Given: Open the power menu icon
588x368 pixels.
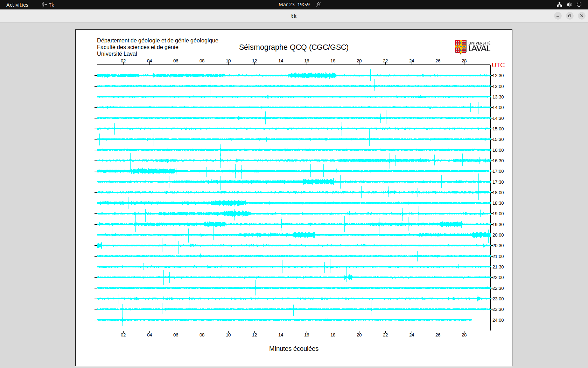Looking at the screenshot, I should [x=579, y=5].
